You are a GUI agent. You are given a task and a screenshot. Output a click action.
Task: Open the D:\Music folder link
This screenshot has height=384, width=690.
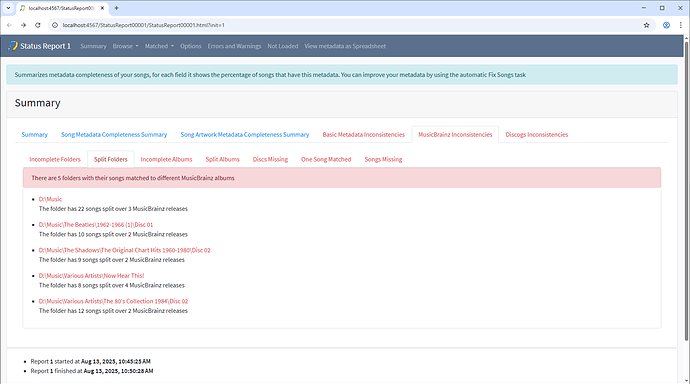tap(50, 199)
